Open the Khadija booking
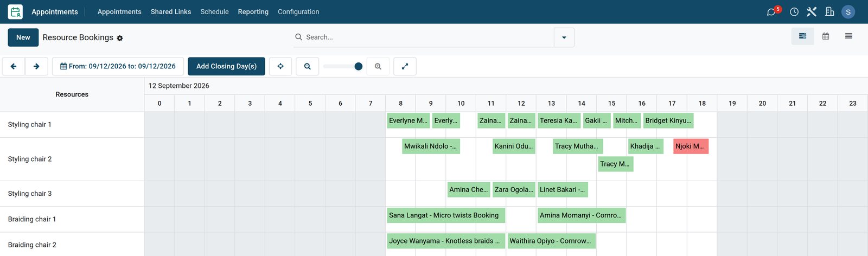Screen dimensions: 868x256 tap(646, 146)
